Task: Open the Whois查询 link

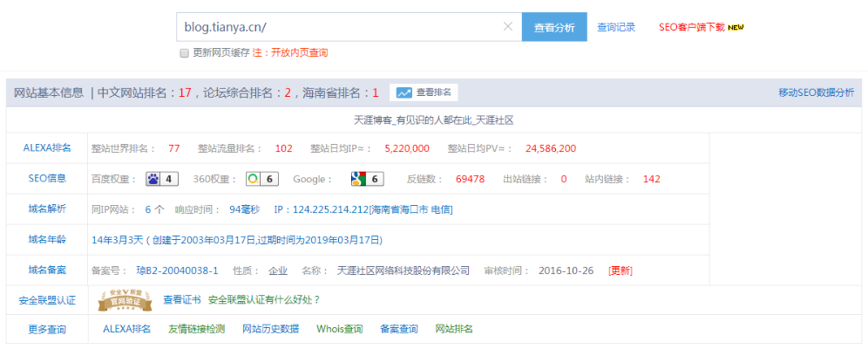Action: 339,329
